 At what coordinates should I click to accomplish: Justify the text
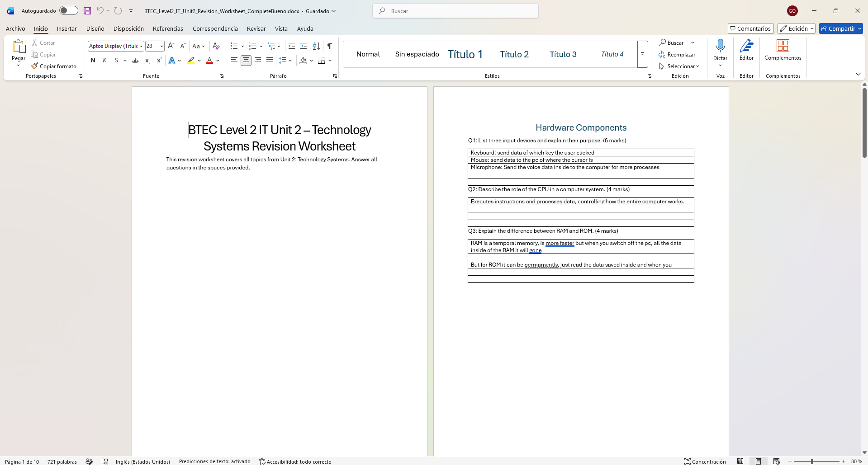269,60
